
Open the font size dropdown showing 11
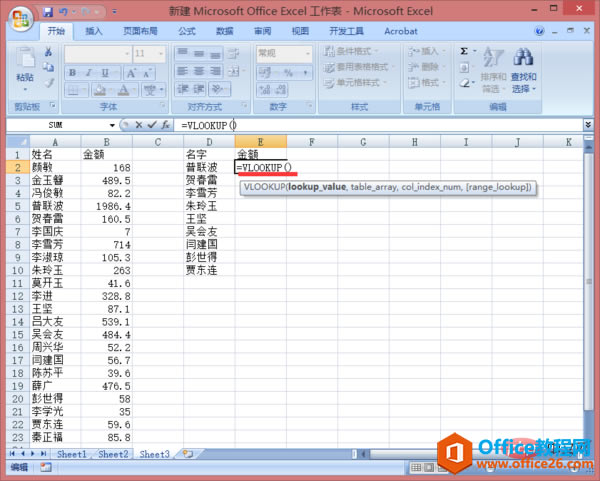161,53
